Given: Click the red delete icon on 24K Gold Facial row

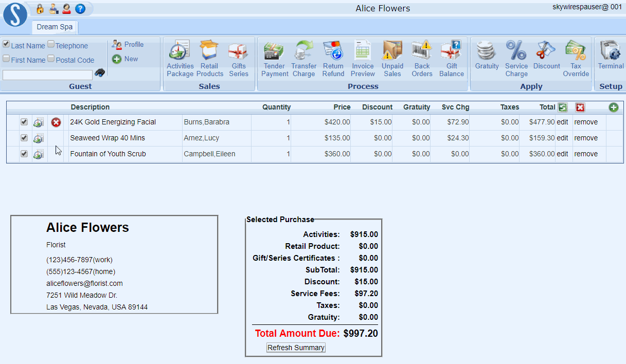Looking at the screenshot, I should pos(56,122).
